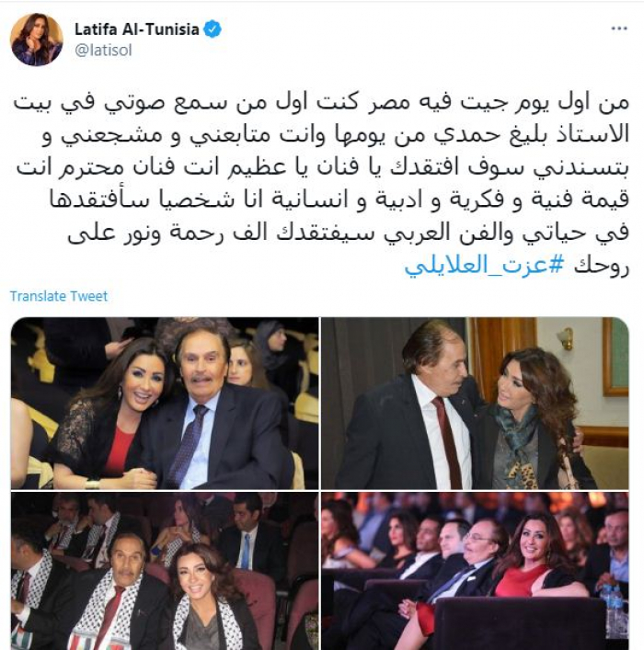Click the blue verified badge beside the name
Viewport: 644px width, 650px height.
pyautogui.click(x=213, y=29)
